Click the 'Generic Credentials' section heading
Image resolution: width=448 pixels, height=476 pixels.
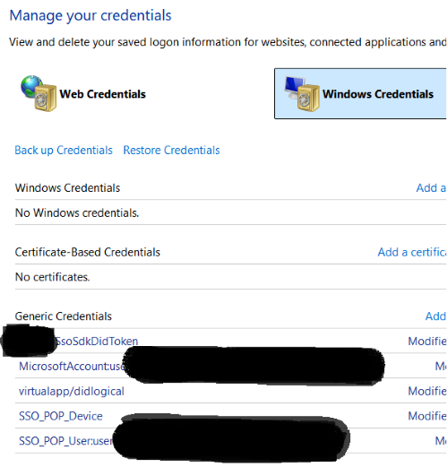tap(64, 316)
